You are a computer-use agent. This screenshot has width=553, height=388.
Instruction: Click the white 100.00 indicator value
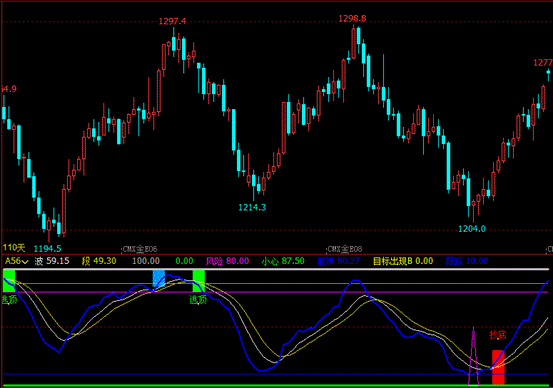(146, 261)
